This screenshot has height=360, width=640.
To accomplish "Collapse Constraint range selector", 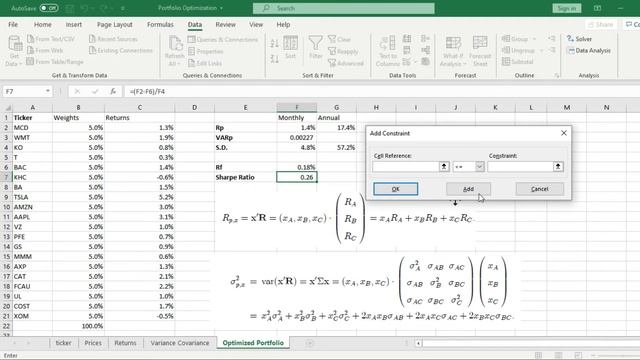I will (558, 167).
